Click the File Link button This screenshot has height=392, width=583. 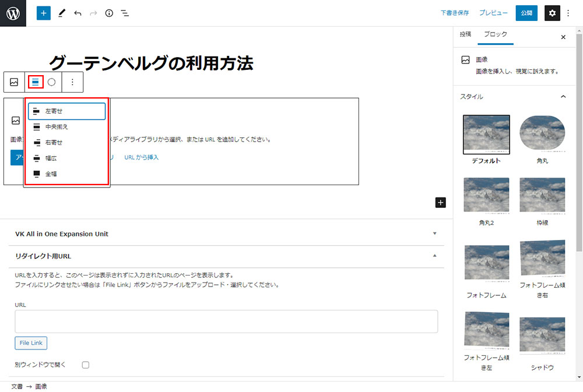[31, 343]
